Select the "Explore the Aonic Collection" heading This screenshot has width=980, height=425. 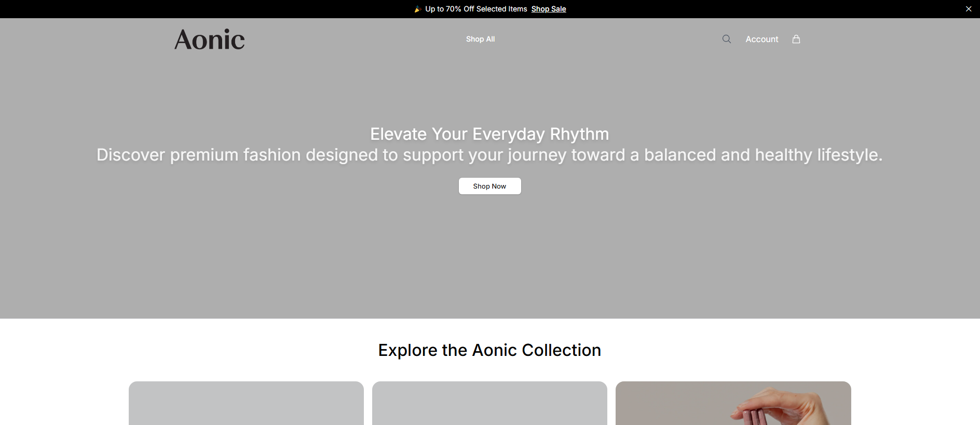point(489,350)
